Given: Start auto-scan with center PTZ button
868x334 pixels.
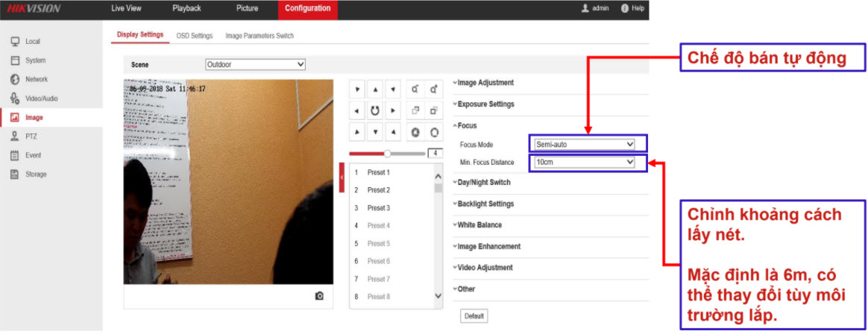Looking at the screenshot, I should pos(376,111).
